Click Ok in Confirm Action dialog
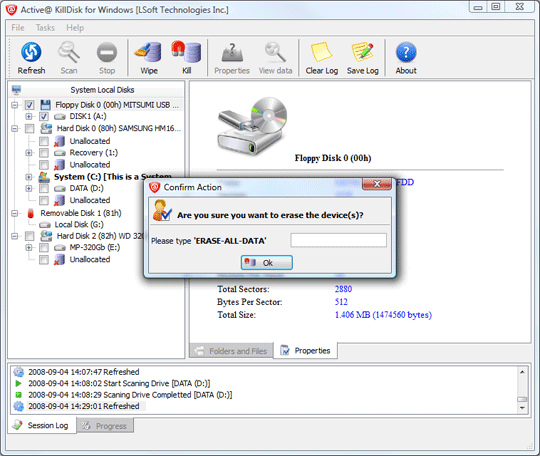The width and height of the screenshot is (540, 456). 267,263
